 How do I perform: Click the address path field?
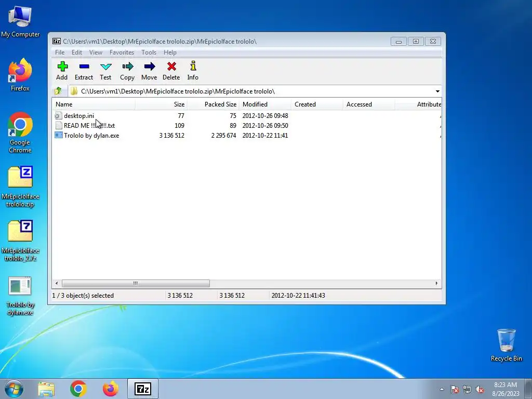(x=251, y=91)
